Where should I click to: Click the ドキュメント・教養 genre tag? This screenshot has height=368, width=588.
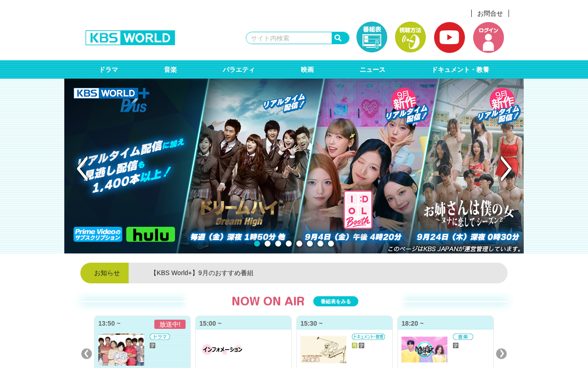(368, 337)
